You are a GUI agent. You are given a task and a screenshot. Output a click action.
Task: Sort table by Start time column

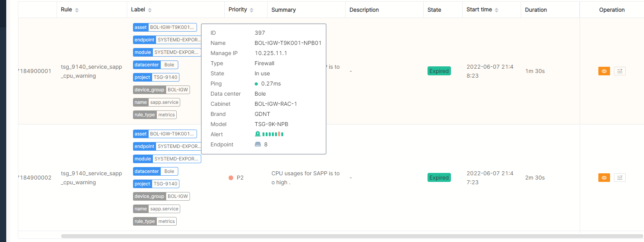coord(497,10)
